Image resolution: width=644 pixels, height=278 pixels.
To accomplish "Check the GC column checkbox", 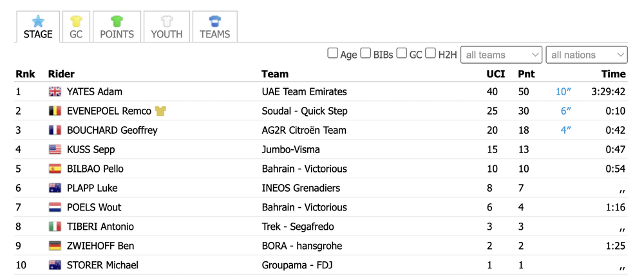I will pos(402,53).
